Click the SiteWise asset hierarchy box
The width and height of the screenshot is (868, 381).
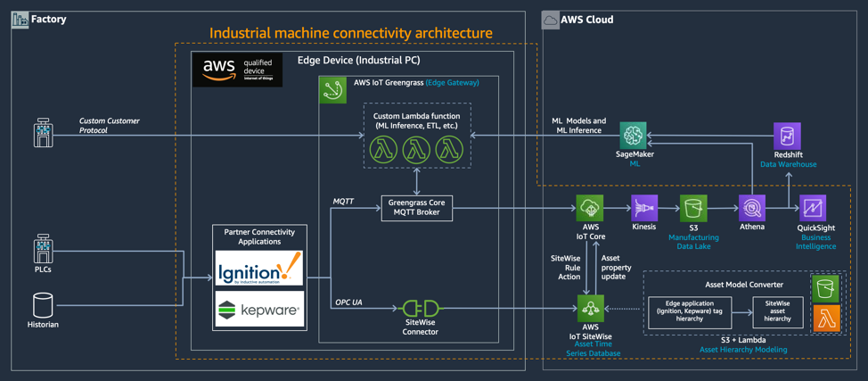click(x=777, y=313)
